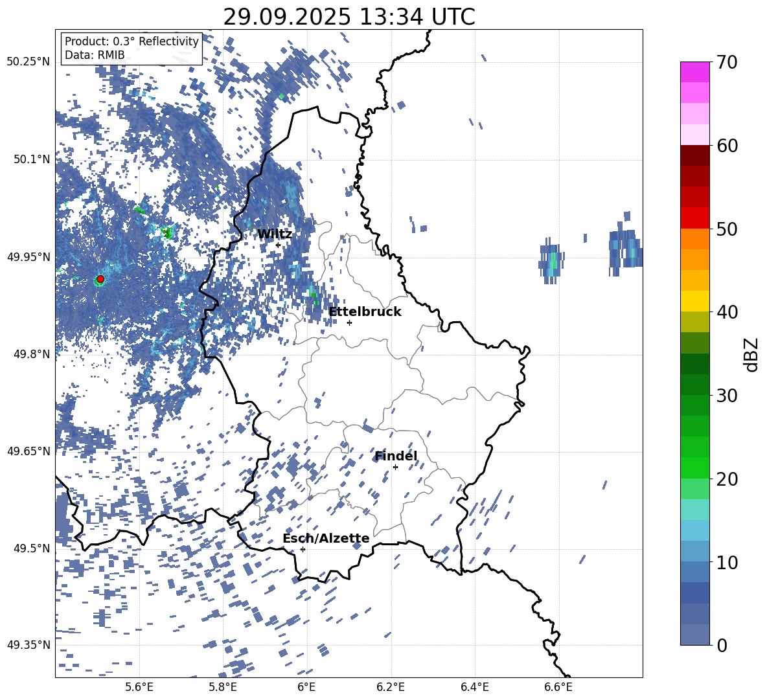Pick the yellow colorbar swatch above 40
This screenshot has height=700, width=767.
point(694,301)
